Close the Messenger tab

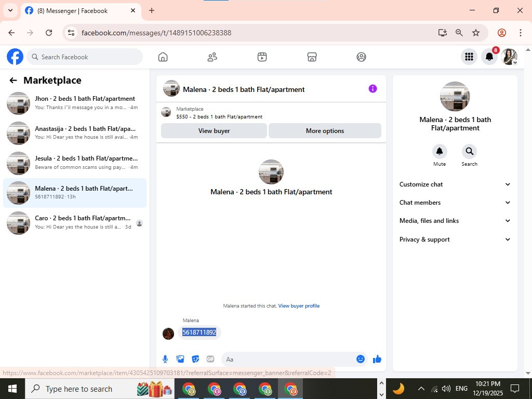[x=133, y=10]
